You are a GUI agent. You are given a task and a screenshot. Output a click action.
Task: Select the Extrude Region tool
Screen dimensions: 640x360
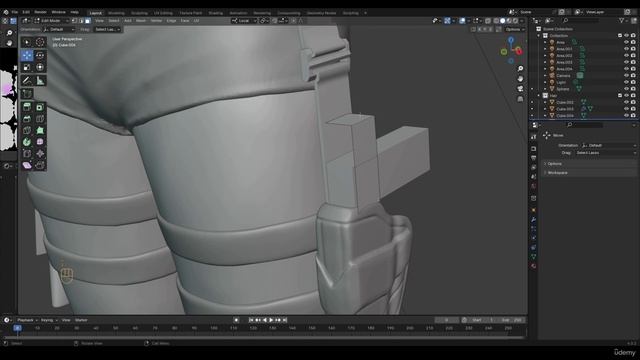(27, 107)
